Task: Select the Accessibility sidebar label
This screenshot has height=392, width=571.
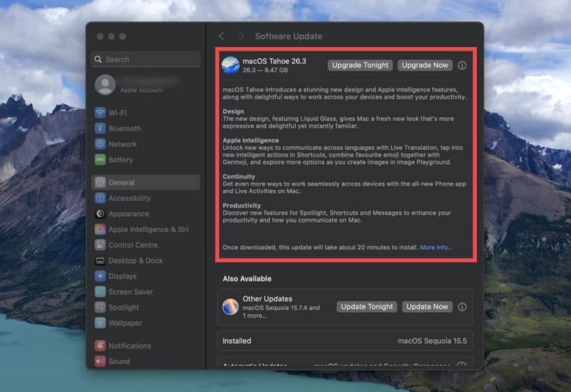Action: (129, 198)
